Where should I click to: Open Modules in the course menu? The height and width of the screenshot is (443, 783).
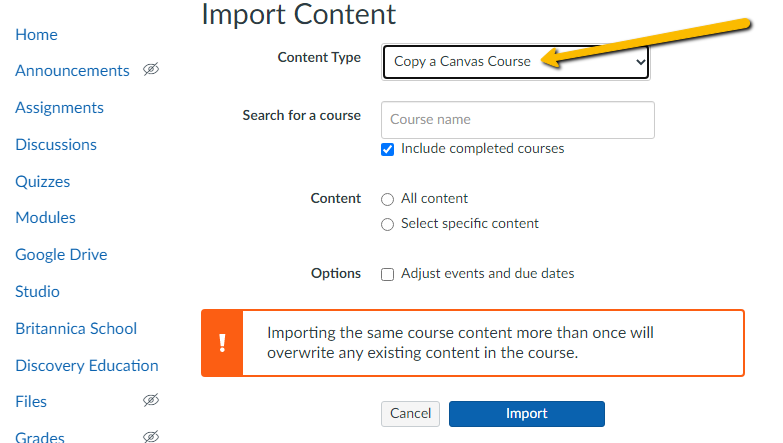pyautogui.click(x=45, y=218)
